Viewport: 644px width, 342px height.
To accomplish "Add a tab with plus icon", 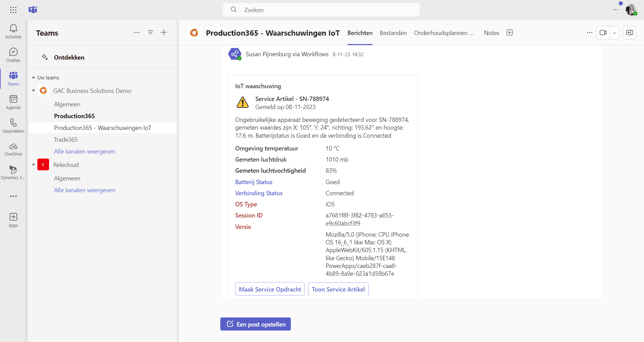I will tap(510, 33).
